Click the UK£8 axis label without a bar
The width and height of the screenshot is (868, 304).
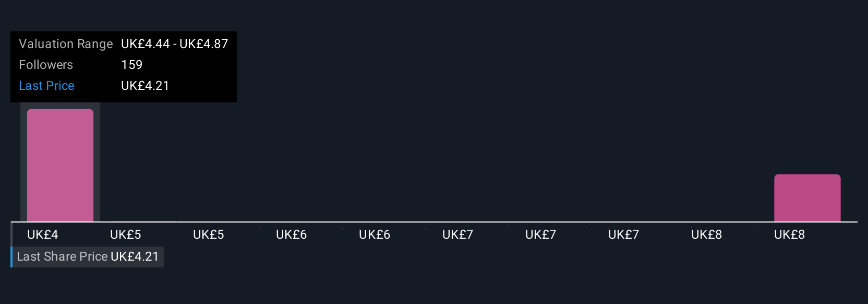tap(706, 235)
